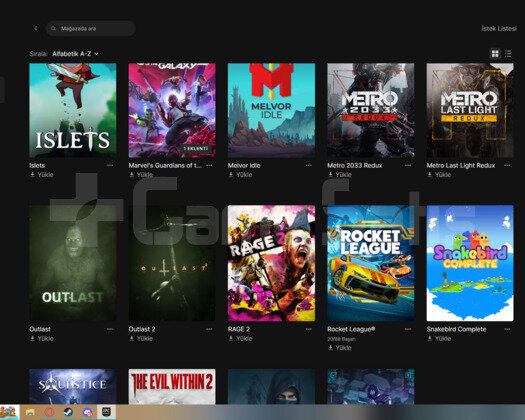Click the 'Snakebird Complete' title text
This screenshot has width=525, height=420.
(x=456, y=329)
